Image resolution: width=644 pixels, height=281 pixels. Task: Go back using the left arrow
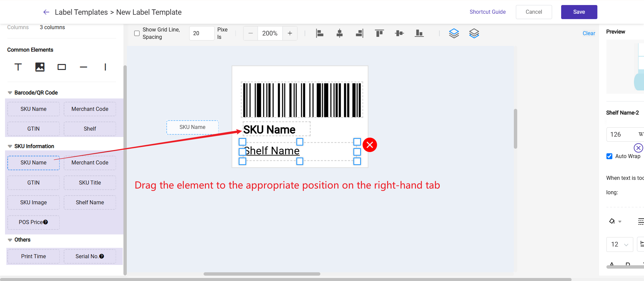(46, 12)
